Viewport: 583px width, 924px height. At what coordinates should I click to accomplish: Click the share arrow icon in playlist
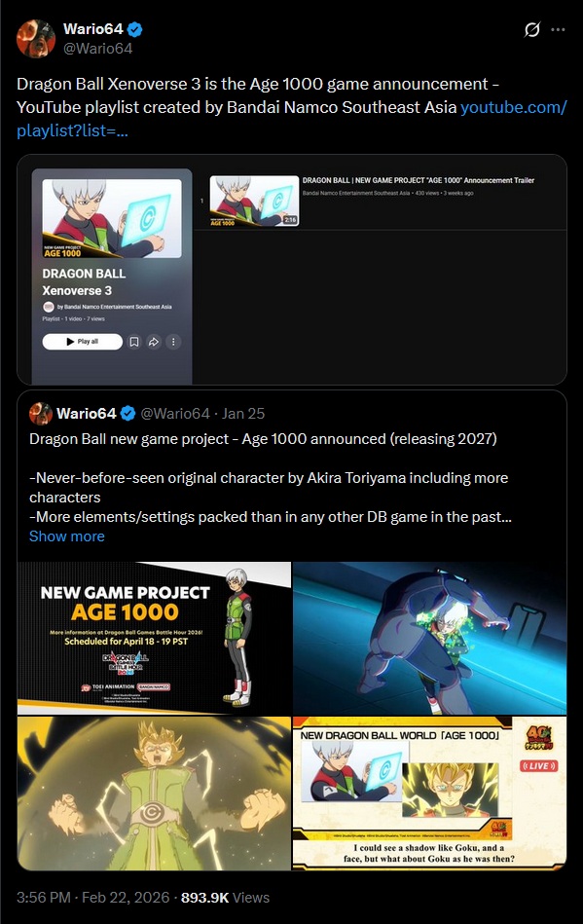[x=154, y=342]
